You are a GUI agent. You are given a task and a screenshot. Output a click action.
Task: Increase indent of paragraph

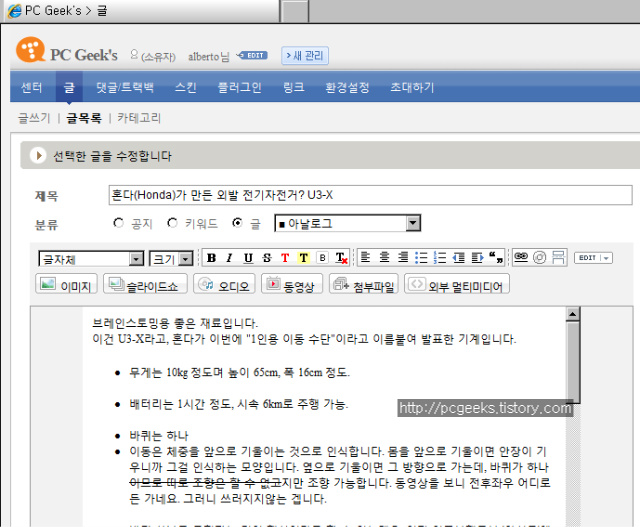click(x=477, y=258)
